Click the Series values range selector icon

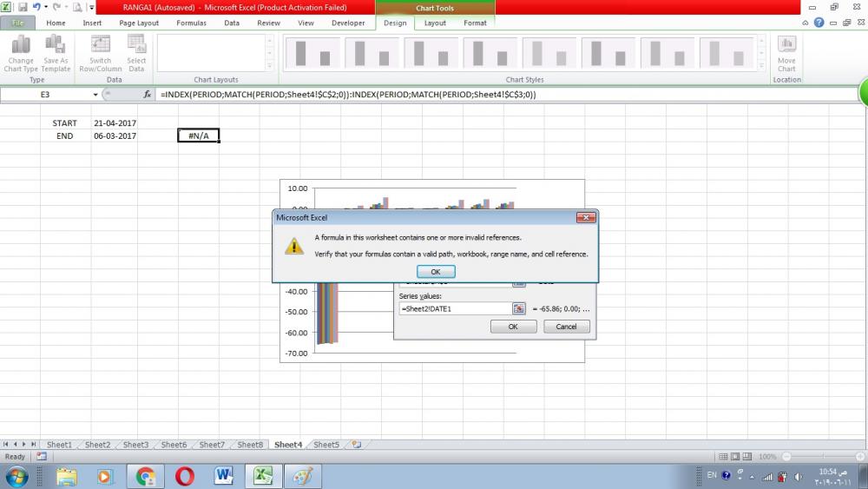point(519,309)
